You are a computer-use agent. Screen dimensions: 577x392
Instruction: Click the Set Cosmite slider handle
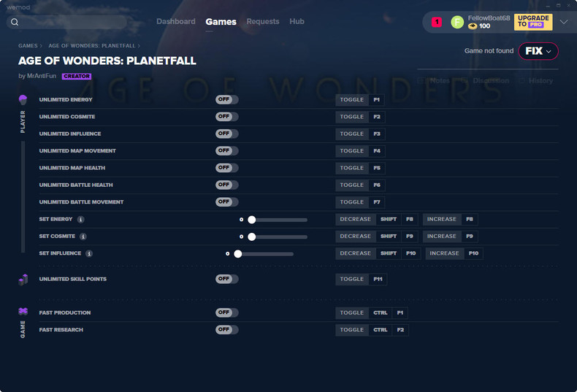(252, 237)
